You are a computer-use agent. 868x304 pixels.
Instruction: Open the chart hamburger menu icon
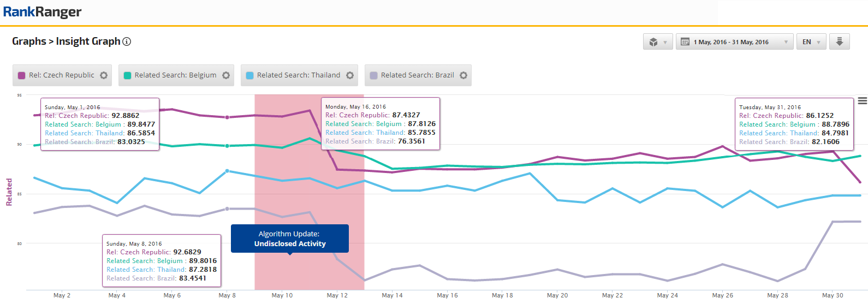click(862, 101)
